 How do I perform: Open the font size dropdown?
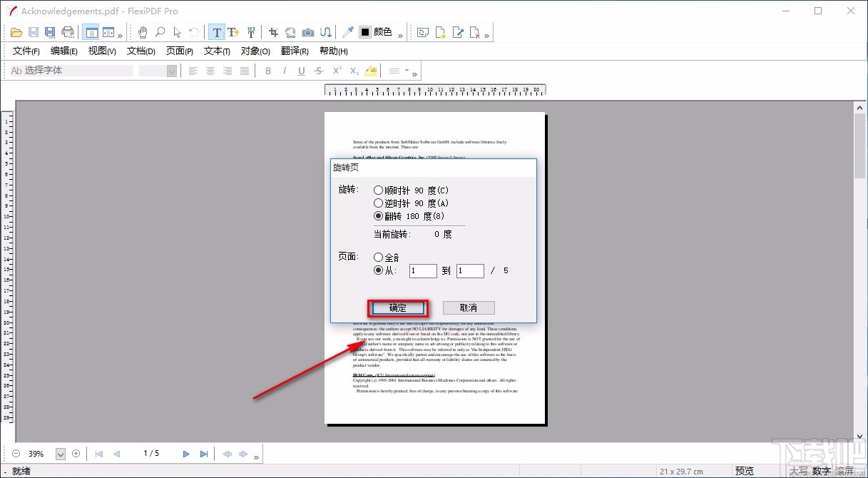[171, 71]
